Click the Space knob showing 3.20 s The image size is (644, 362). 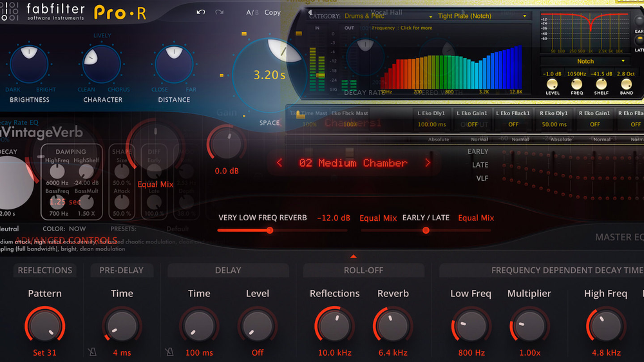tap(269, 75)
